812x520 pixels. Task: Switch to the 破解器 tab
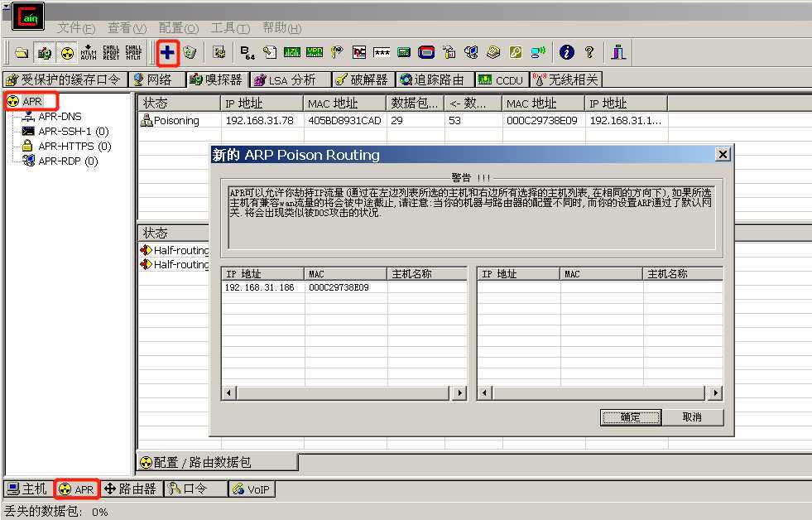tap(362, 79)
